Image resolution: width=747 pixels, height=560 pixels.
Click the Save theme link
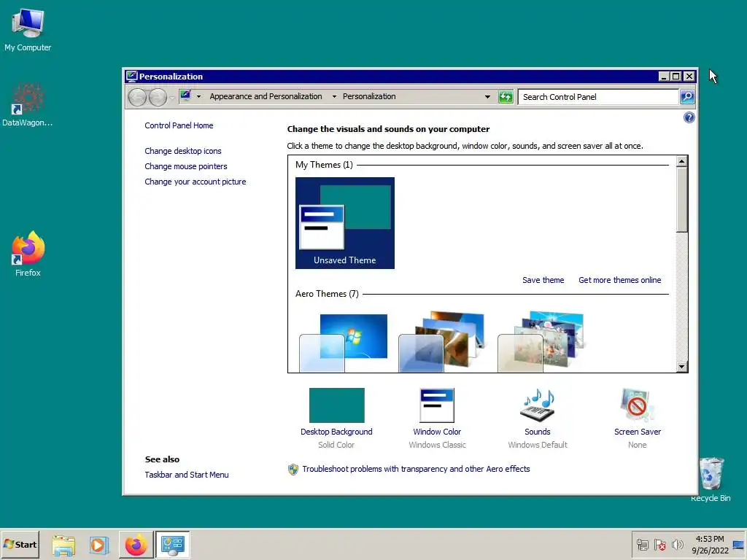coord(543,280)
